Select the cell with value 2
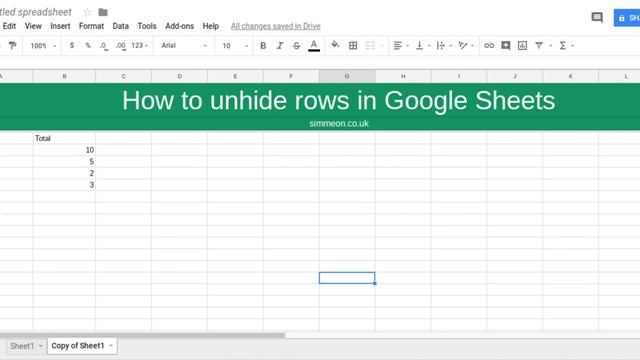This screenshot has height=360, width=640. (x=64, y=173)
